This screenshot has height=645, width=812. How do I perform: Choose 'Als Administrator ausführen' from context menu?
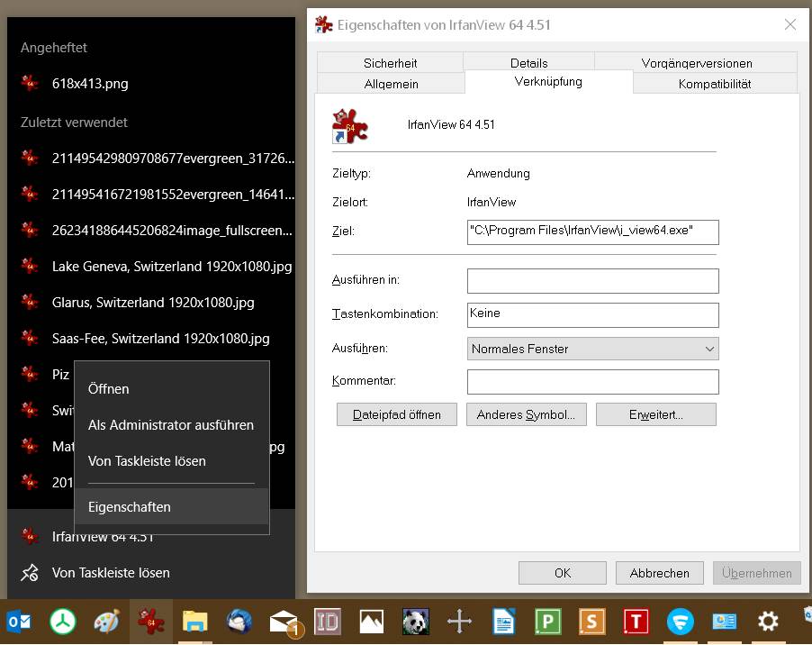click(171, 425)
